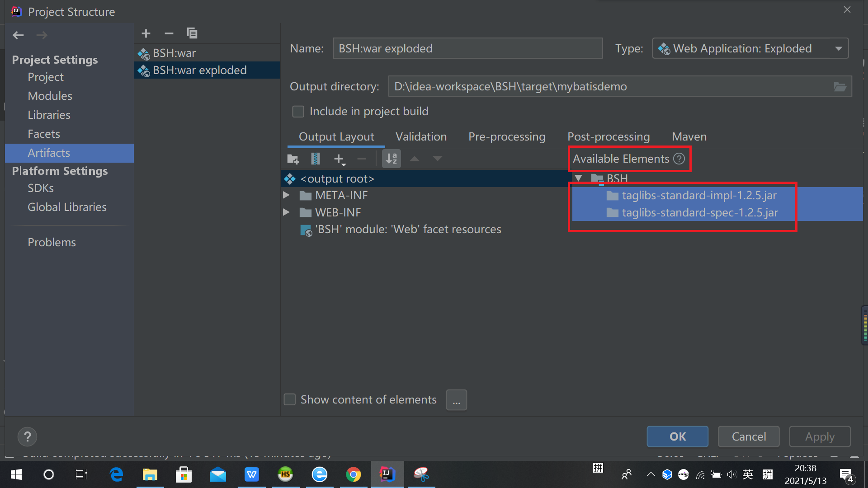Toggle Show content of elements checkbox

click(290, 400)
